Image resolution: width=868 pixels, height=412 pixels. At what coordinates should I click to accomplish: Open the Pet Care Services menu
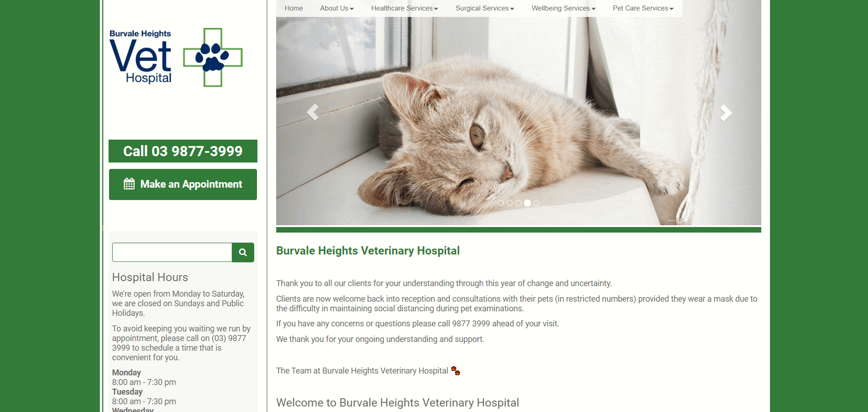click(x=643, y=8)
